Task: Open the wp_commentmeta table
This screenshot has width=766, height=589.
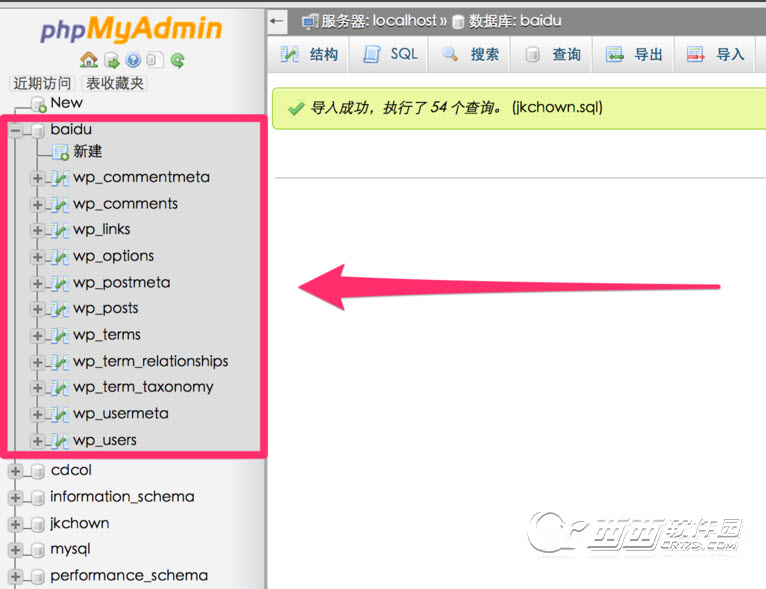Action: coord(142,177)
